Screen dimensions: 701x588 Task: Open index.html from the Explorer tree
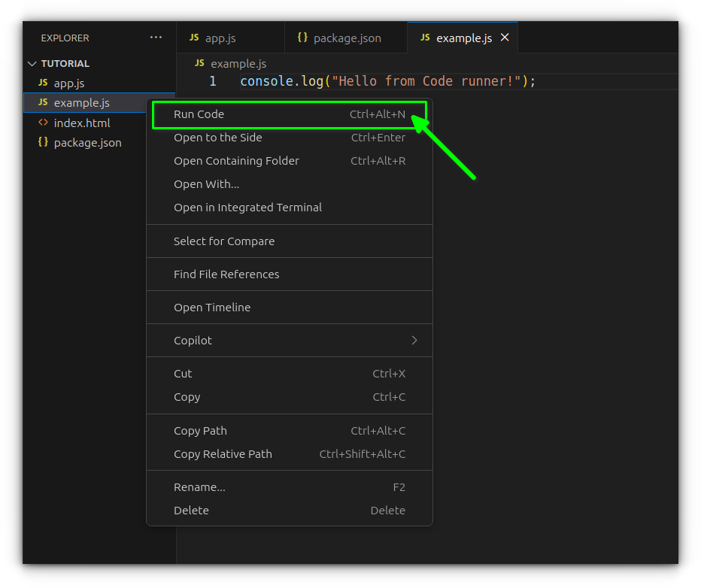(x=82, y=123)
